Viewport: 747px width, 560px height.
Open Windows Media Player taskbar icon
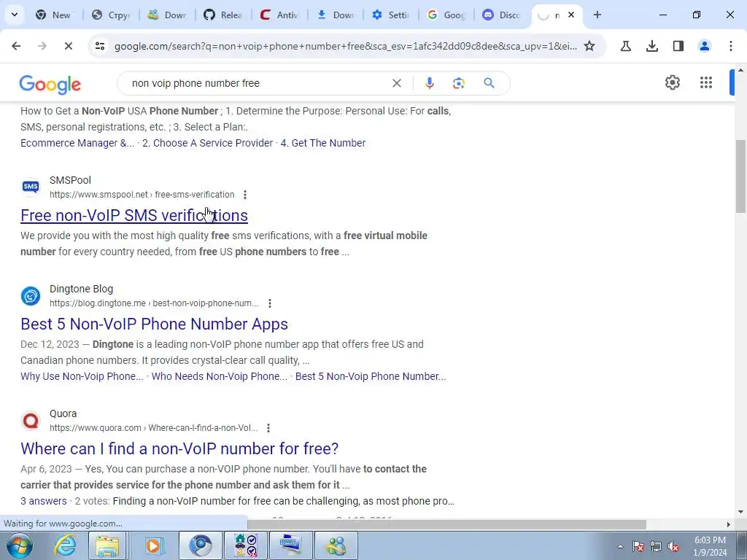pyautogui.click(x=153, y=545)
